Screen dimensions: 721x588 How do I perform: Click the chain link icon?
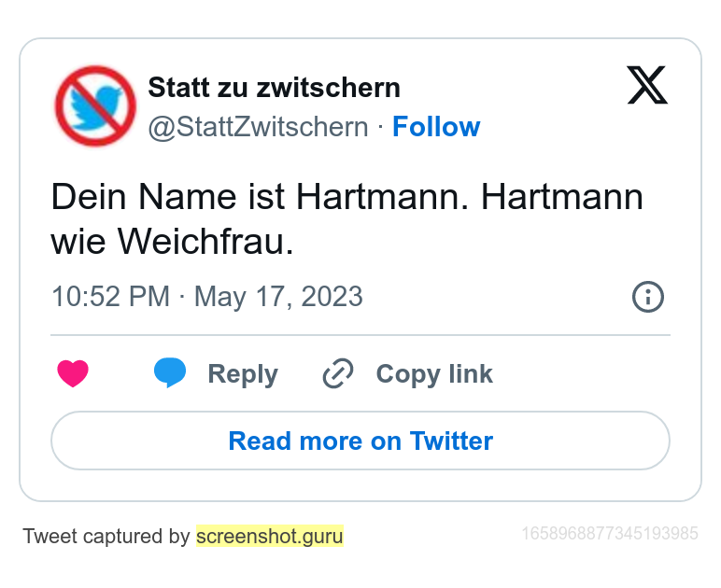click(x=338, y=373)
